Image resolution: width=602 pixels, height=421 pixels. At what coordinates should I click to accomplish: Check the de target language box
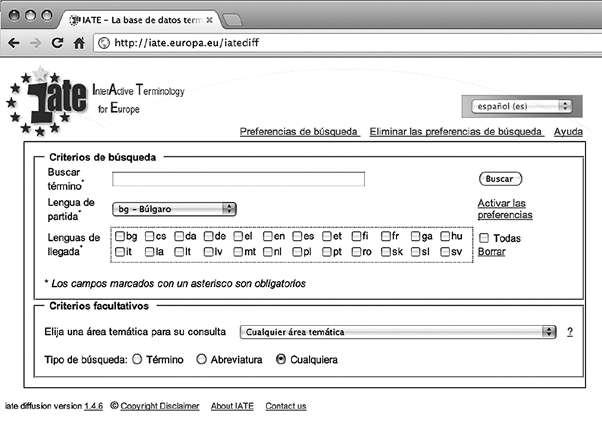pos(208,236)
